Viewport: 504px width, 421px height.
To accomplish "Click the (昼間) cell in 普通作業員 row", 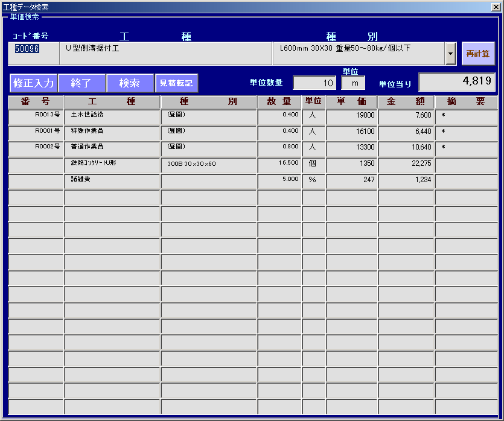I will tap(209, 150).
